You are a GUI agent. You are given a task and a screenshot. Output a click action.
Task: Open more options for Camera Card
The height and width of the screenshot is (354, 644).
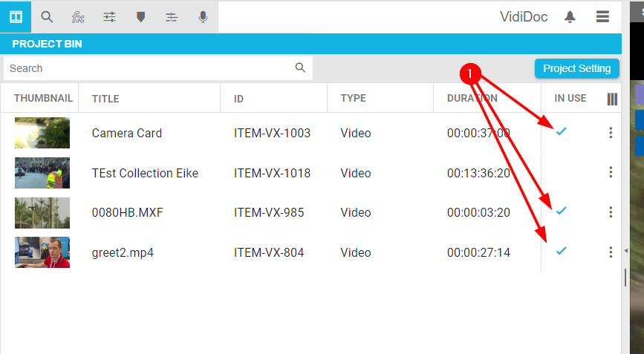coord(611,133)
